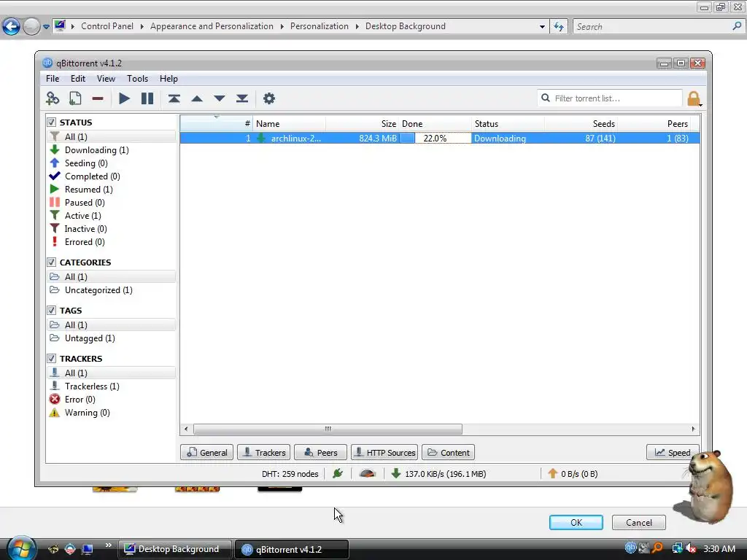Toggle the STATUS section checkbox
This screenshot has height=560, width=747.
[52, 122]
